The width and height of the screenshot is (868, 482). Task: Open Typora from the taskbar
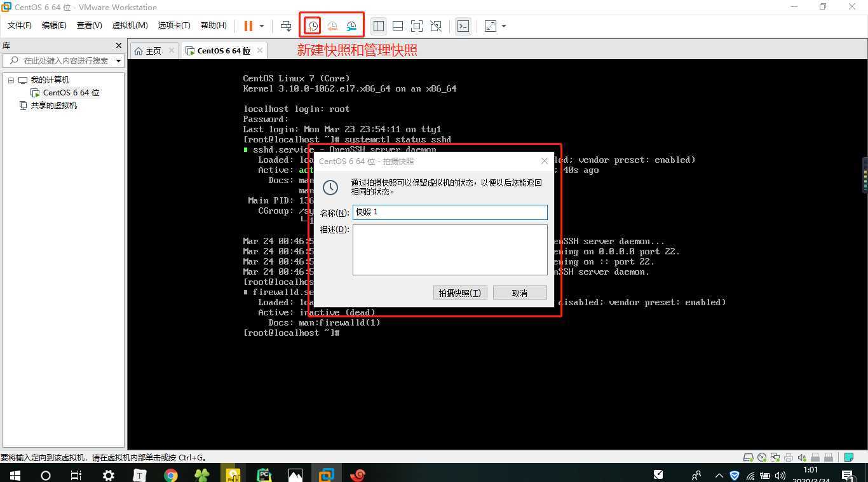[x=139, y=474]
